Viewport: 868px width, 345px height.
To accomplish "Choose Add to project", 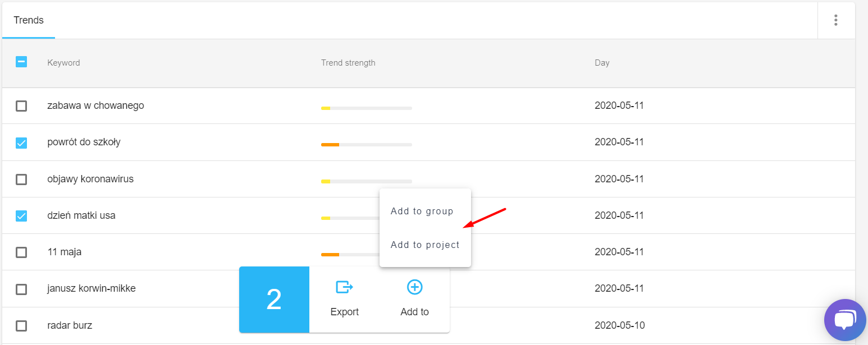I will coord(425,245).
